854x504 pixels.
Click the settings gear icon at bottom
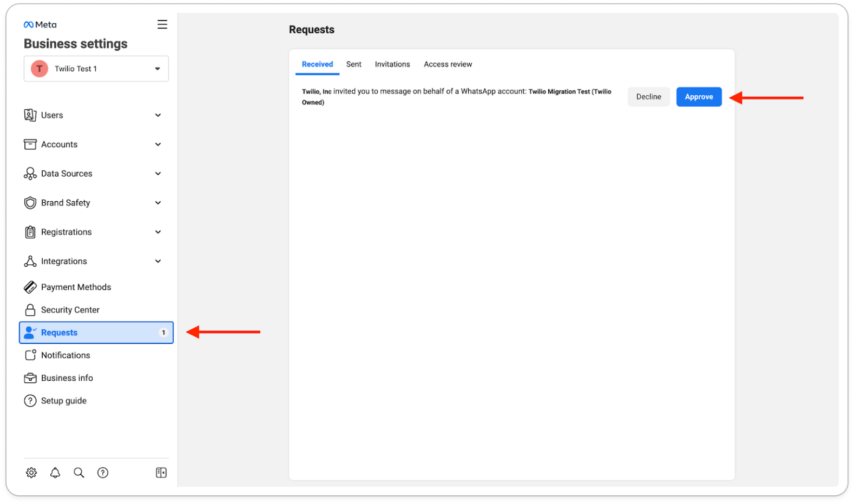tap(31, 473)
